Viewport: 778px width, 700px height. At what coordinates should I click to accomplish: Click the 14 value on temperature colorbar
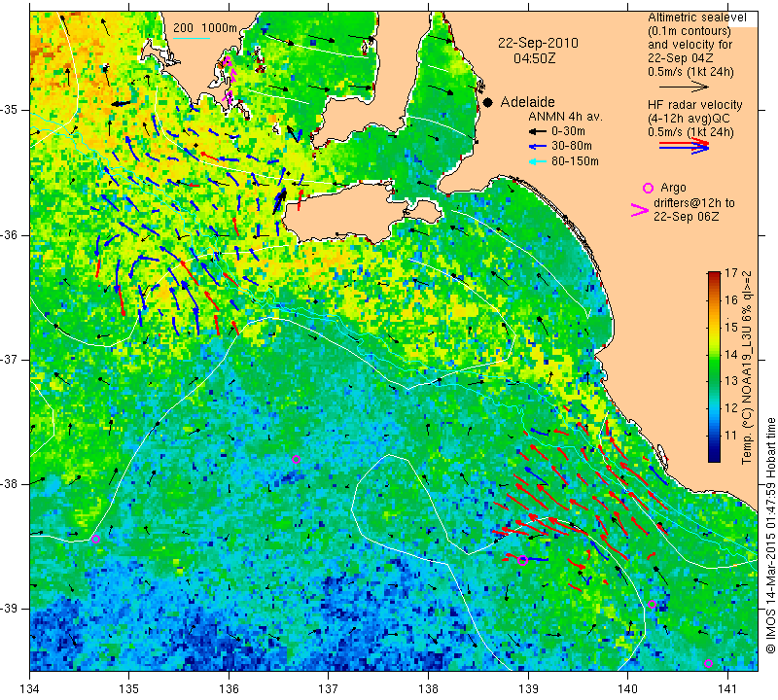point(731,354)
